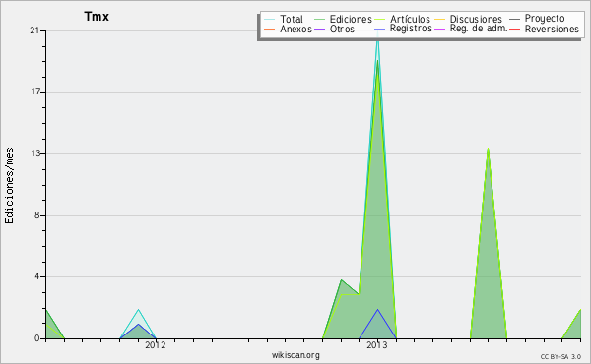Click the wikiscan.org caption
The image size is (591, 364).
(x=295, y=355)
